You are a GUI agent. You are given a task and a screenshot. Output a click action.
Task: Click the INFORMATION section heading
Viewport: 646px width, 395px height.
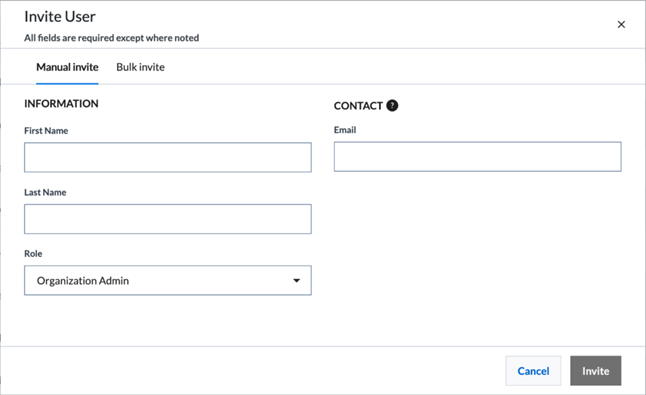61,104
